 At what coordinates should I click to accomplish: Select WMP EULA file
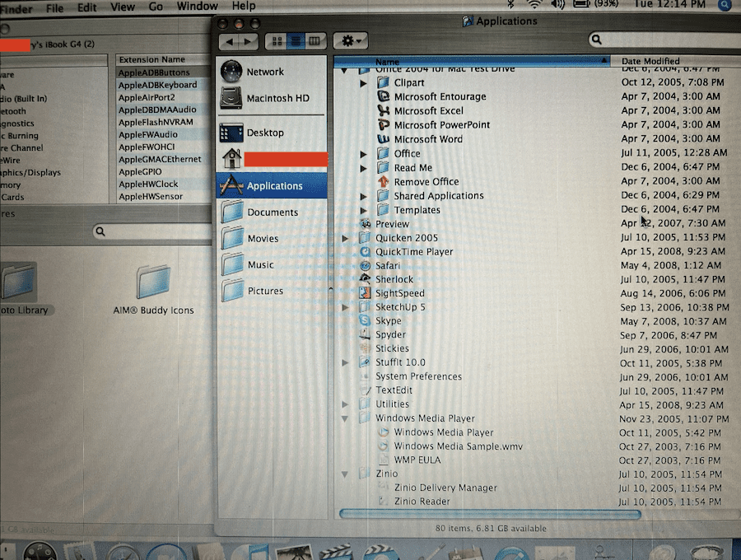pyautogui.click(x=417, y=460)
